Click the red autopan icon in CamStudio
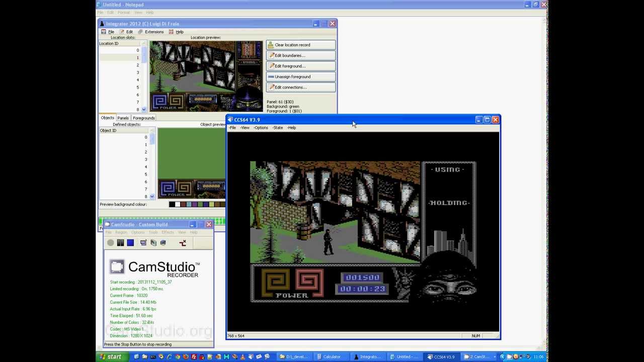 (183, 243)
